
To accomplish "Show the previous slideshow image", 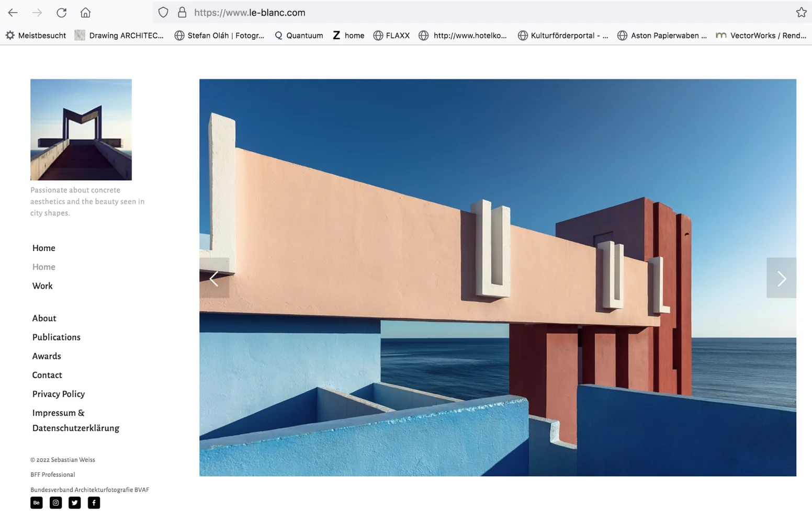I will click(214, 278).
